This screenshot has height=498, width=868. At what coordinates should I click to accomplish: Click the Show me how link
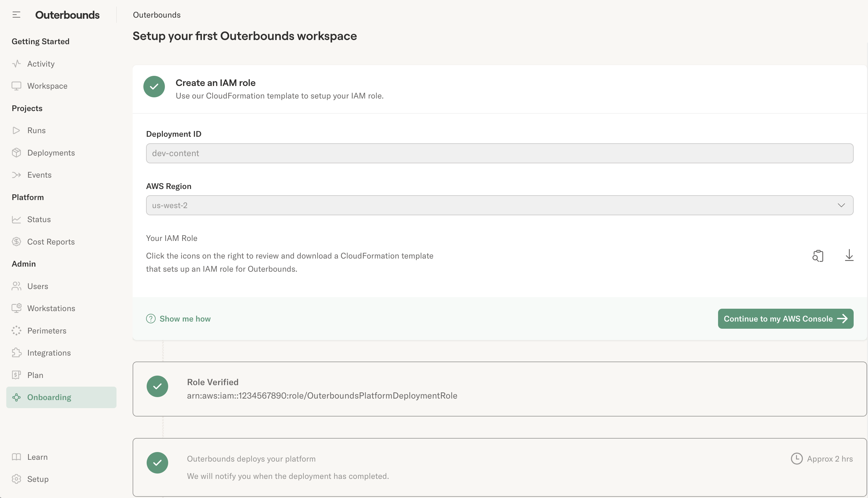[x=185, y=319]
